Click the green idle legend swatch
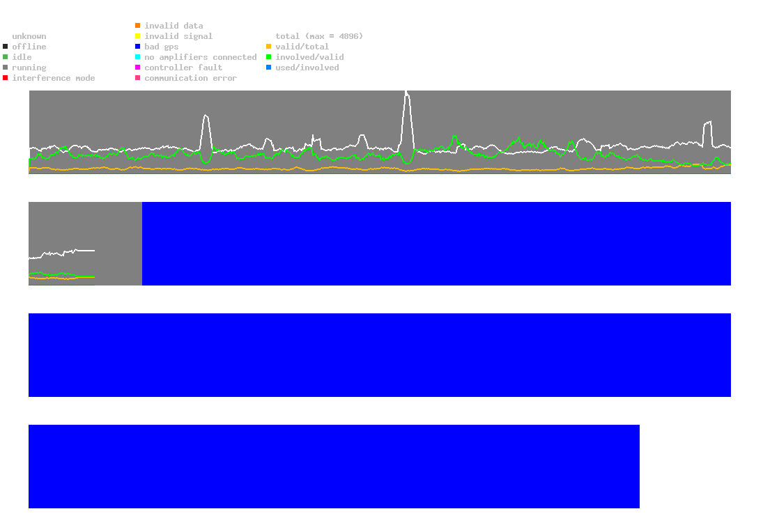The height and width of the screenshot is (532, 763). (x=6, y=57)
